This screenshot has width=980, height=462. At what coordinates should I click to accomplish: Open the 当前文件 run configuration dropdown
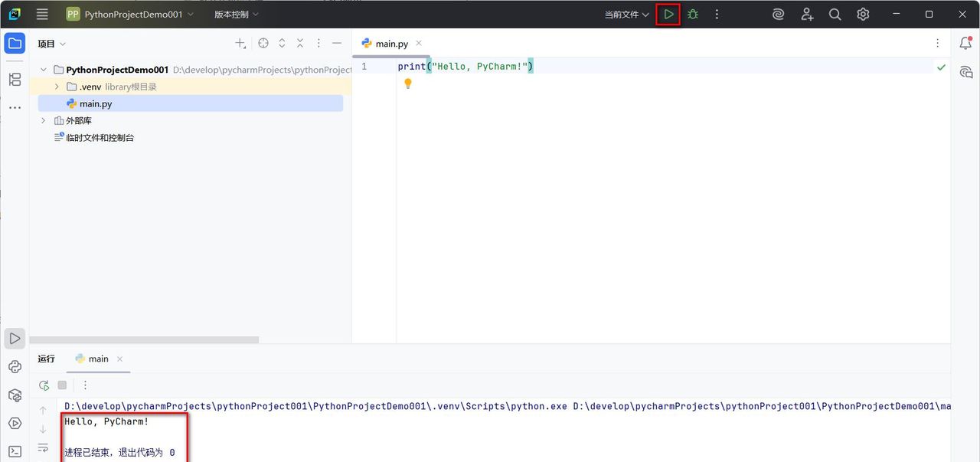(x=626, y=15)
